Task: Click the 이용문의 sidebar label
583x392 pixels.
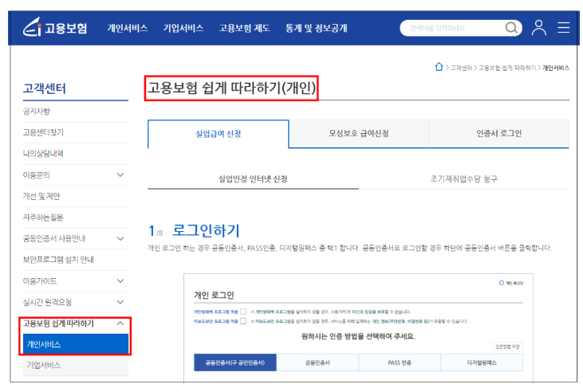Action: coord(37,175)
